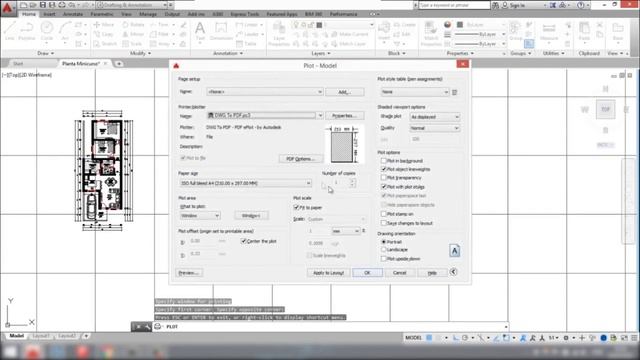Switch to Output ribbon tab
Screen dimensions: 640x360
(x=172, y=14)
